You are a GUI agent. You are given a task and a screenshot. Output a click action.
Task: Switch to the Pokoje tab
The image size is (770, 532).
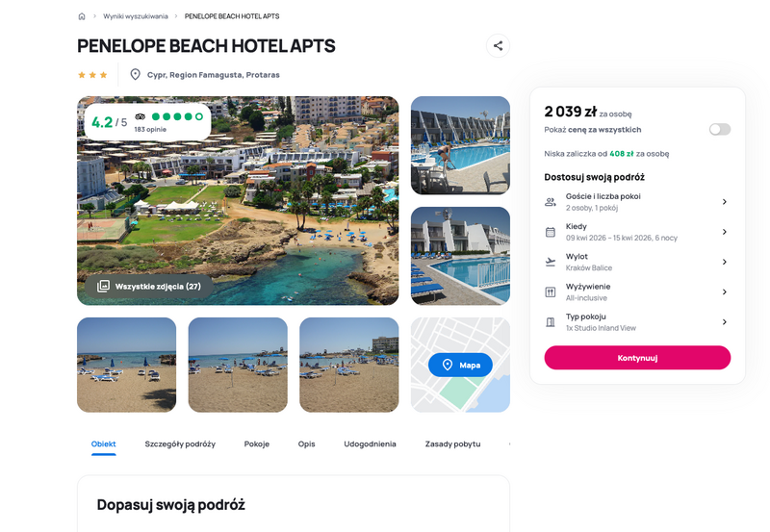[x=256, y=444]
